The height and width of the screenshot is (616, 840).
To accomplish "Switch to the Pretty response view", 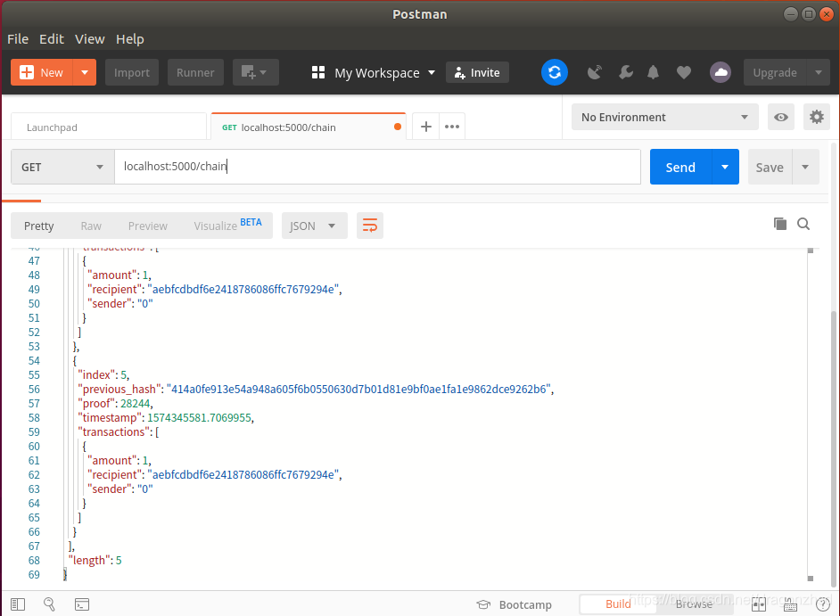I will [x=38, y=226].
